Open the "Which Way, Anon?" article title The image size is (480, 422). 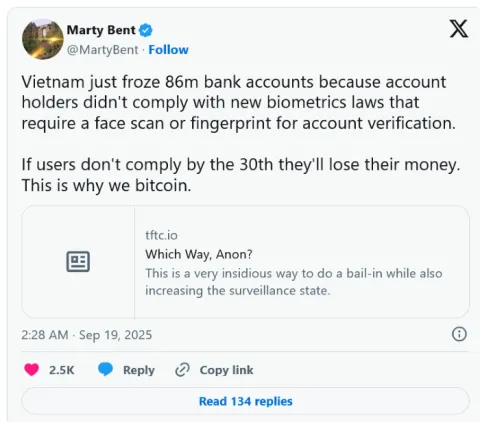[199, 254]
